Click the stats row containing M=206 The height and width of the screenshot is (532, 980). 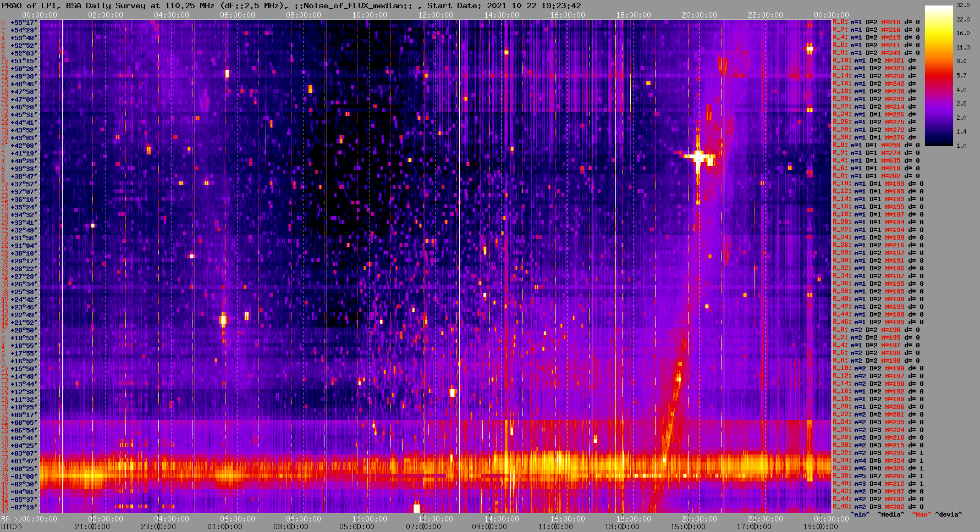point(878,407)
